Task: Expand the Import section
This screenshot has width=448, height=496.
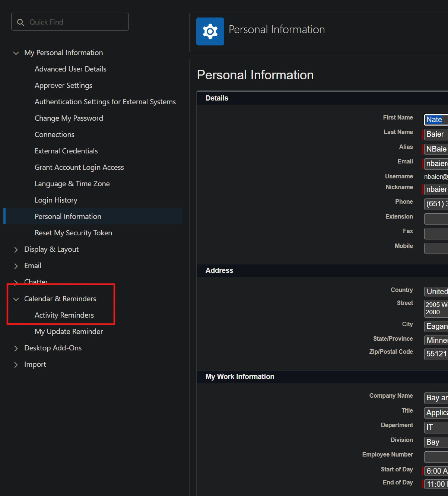Action: 16,365
